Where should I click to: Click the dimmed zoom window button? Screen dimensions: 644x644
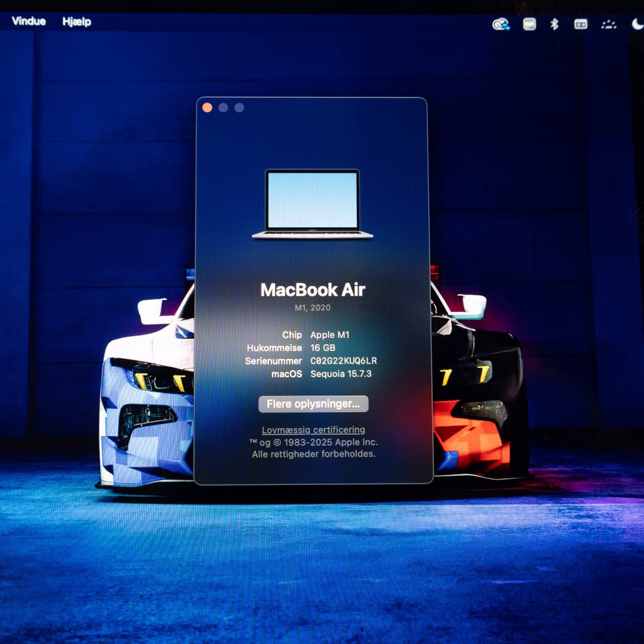click(239, 107)
